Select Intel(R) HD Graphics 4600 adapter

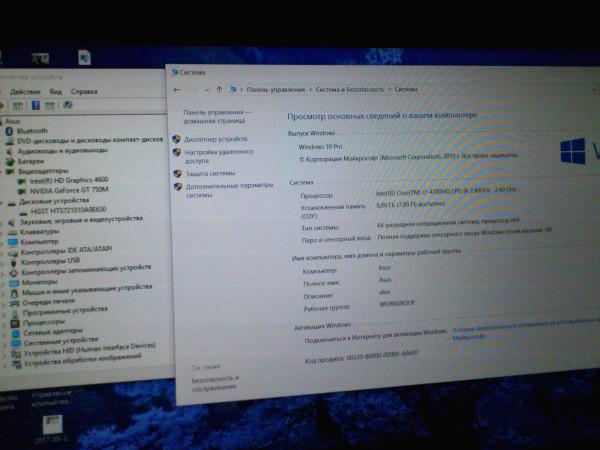(x=72, y=180)
